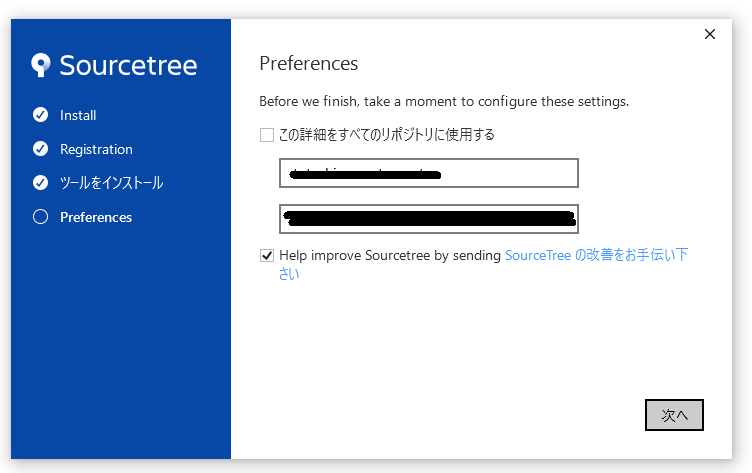The image size is (752, 473).
Task: Select the Registration step label
Action: coord(96,149)
